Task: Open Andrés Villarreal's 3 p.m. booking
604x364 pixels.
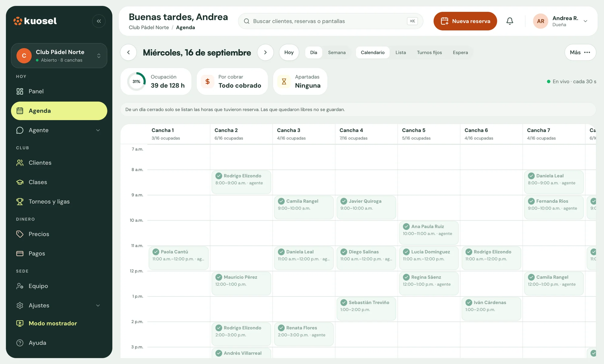Action: tap(241, 353)
